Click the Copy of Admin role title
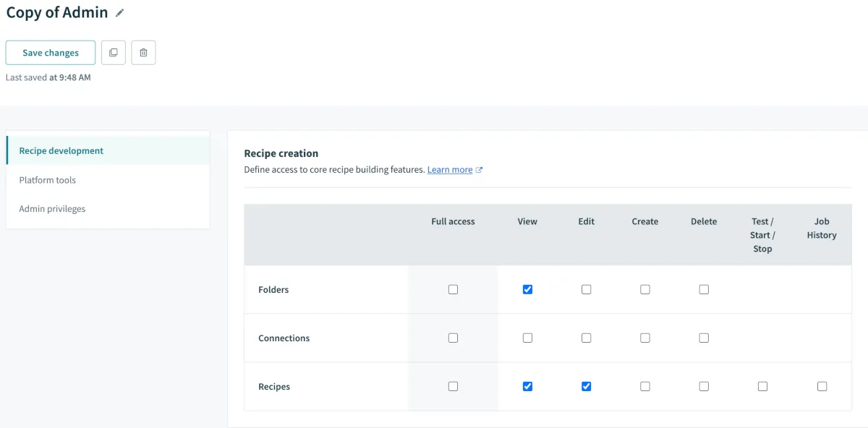Image resolution: width=868 pixels, height=428 pixels. 57,13
